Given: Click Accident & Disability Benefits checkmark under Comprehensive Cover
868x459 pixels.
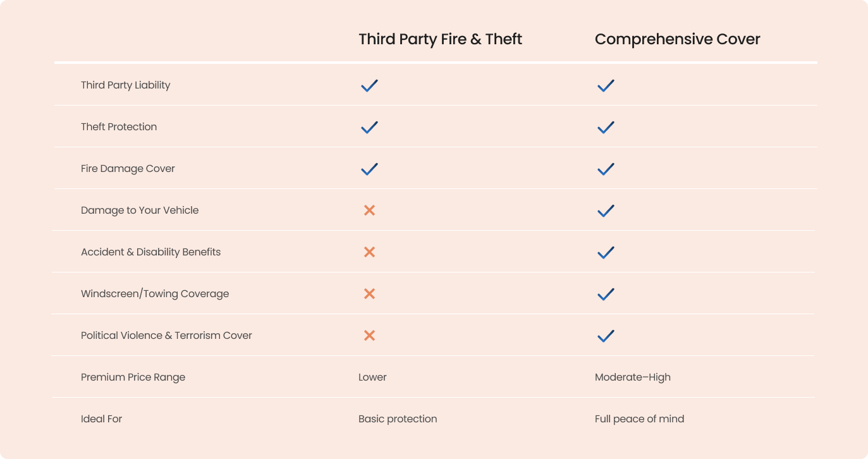Looking at the screenshot, I should click(x=606, y=252).
